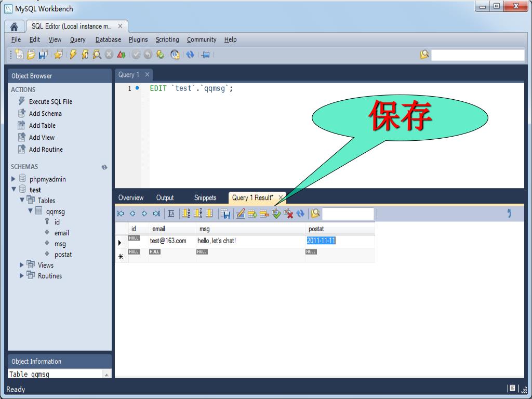The image size is (532, 399).
Task: Go to first record in result
Action: pos(121,214)
